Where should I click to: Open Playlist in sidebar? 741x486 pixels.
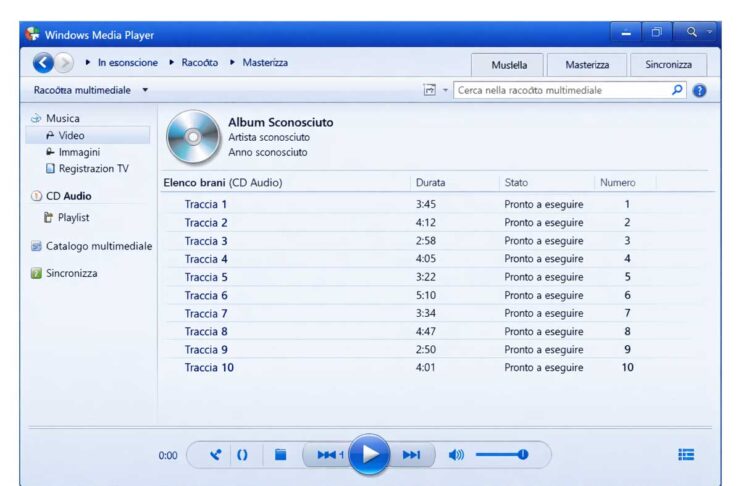point(67,217)
